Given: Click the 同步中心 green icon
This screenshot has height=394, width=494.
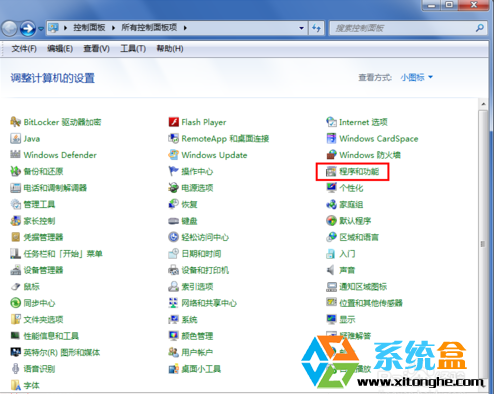Looking at the screenshot, I should click(x=15, y=303).
